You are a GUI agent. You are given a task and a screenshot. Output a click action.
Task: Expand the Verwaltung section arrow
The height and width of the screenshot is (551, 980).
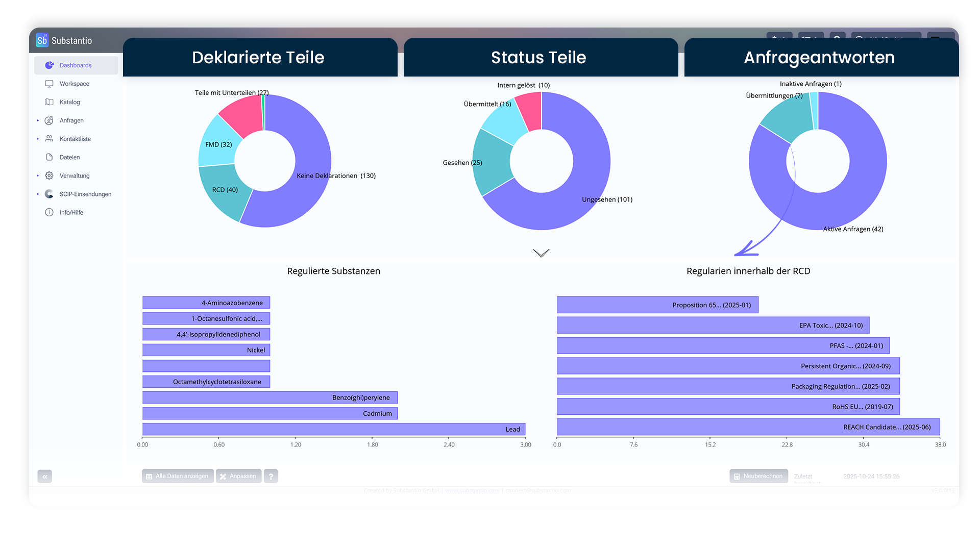click(37, 176)
